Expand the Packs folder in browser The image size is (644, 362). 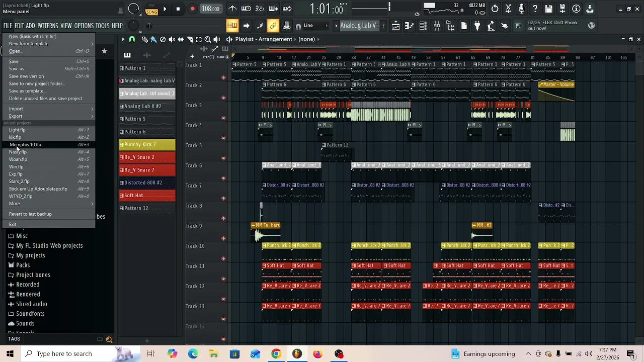pyautogui.click(x=23, y=265)
